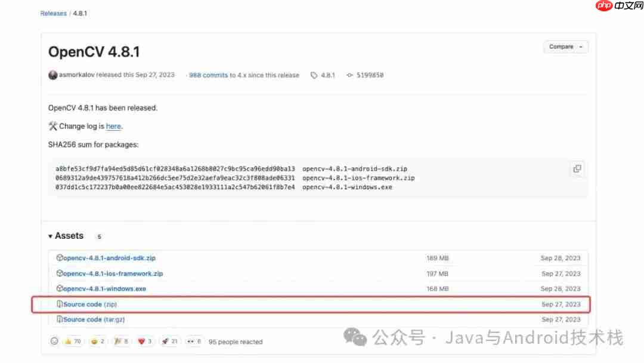Click the asmorkalov username
The width and height of the screenshot is (644, 363).
pyautogui.click(x=78, y=75)
